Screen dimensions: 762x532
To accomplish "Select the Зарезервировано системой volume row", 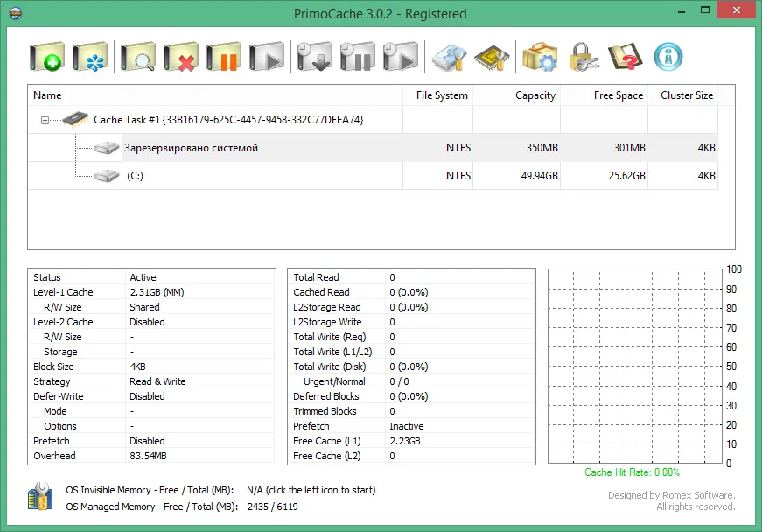I will pos(373,148).
